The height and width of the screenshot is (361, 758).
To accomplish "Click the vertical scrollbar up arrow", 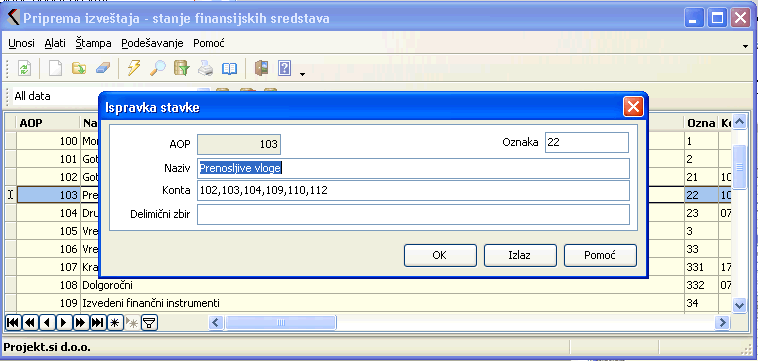I will (x=740, y=123).
